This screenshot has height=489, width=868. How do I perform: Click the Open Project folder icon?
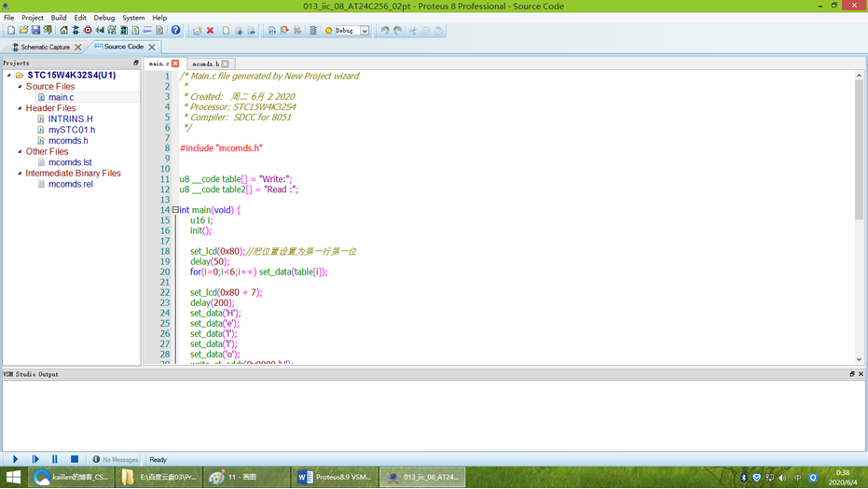pyautogui.click(x=23, y=31)
